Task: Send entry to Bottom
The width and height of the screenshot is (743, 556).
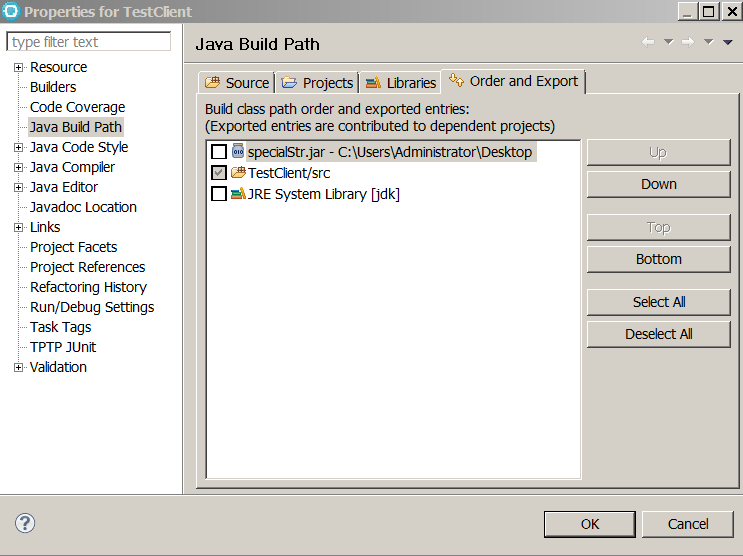Action: pos(659,259)
